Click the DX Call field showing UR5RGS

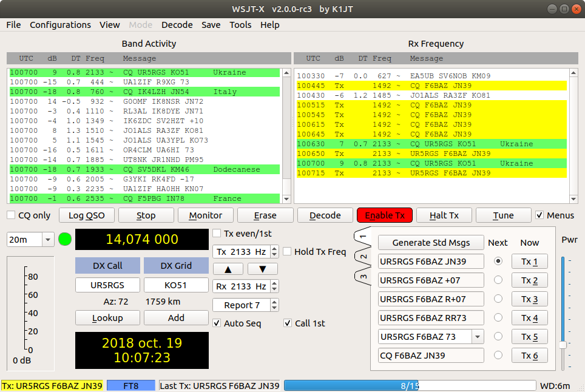click(x=107, y=285)
